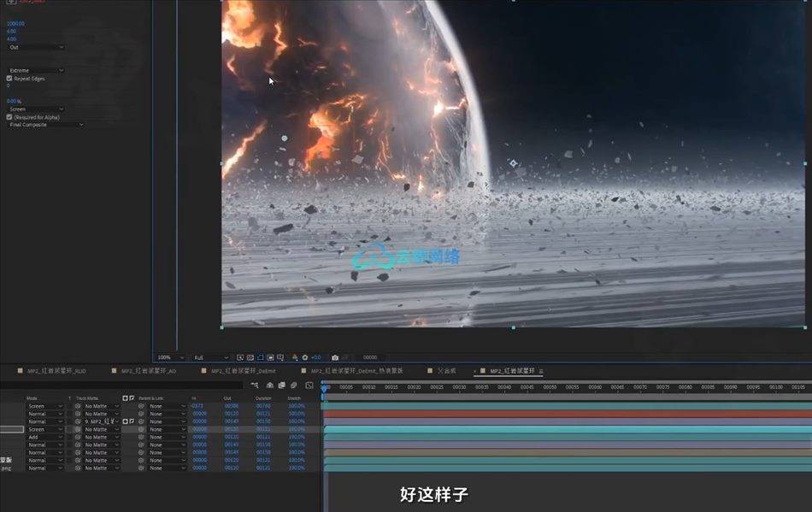Viewport: 812px width, 512px height.
Task: Click the reset exposure icon
Action: [305, 358]
